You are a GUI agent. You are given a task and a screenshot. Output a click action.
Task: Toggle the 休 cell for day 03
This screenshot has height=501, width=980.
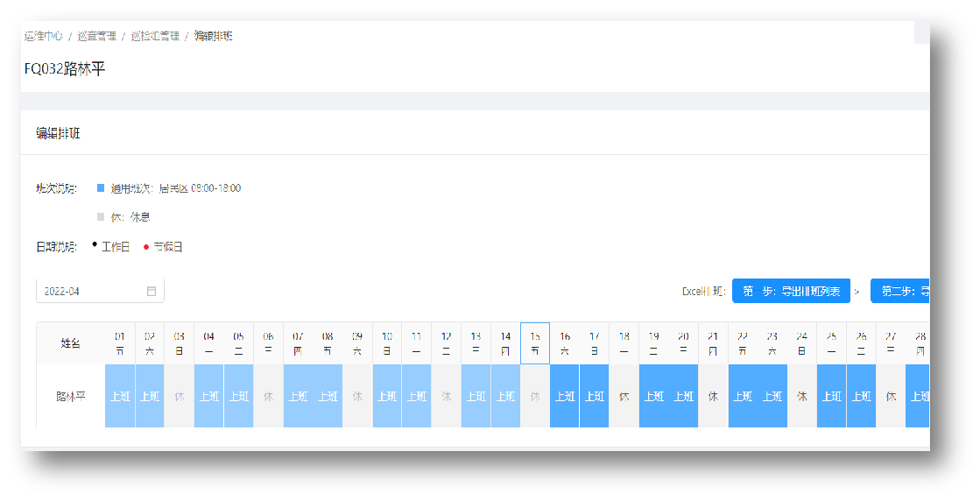click(180, 396)
